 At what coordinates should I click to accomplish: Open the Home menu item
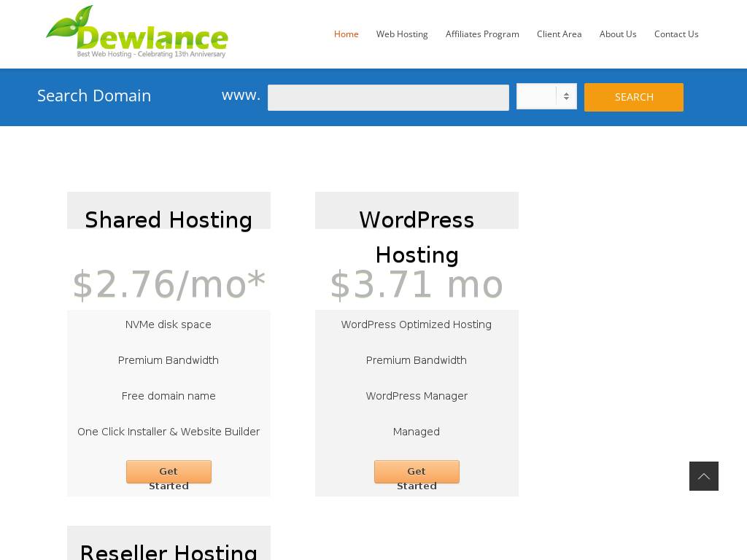tap(346, 34)
